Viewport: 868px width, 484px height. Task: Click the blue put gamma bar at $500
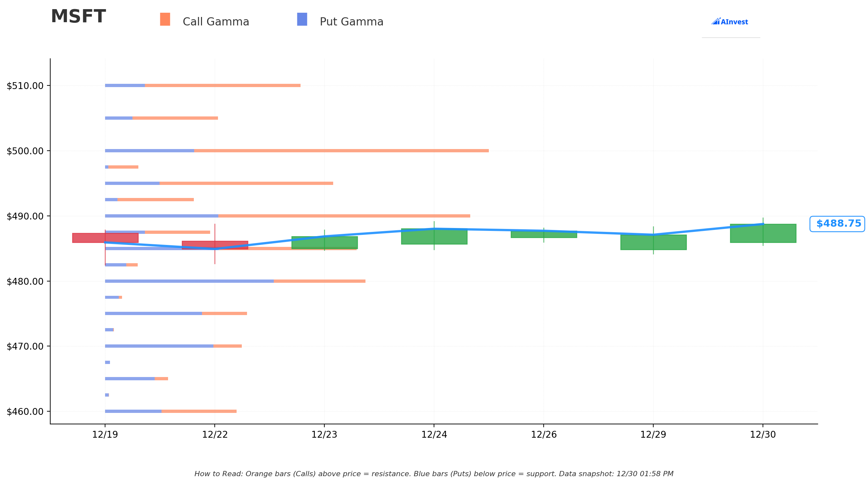tap(149, 151)
